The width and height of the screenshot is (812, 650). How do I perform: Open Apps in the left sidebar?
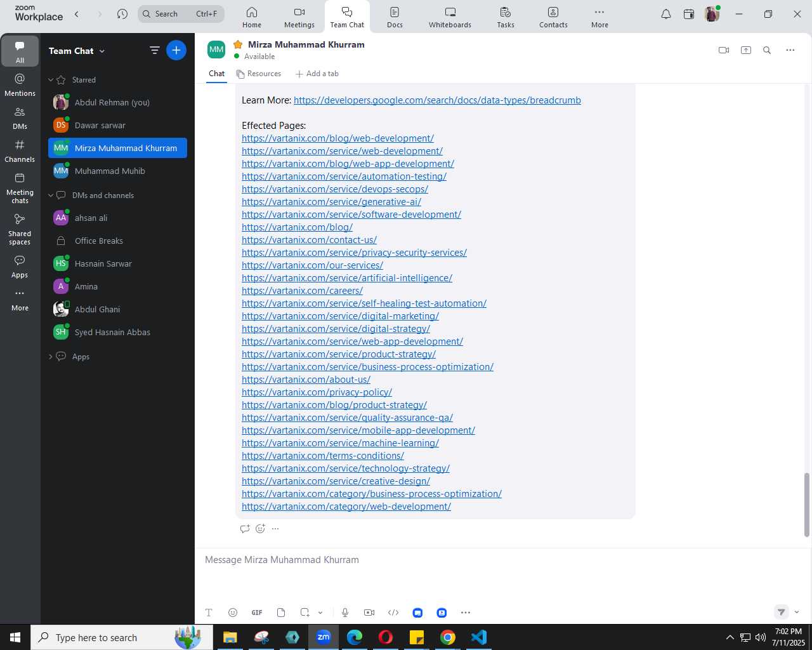coord(20,267)
